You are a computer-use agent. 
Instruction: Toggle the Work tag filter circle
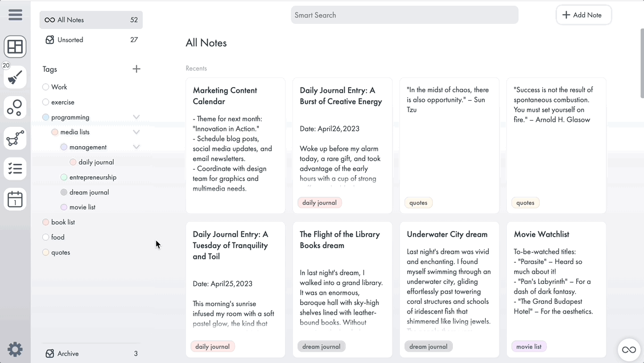(45, 87)
